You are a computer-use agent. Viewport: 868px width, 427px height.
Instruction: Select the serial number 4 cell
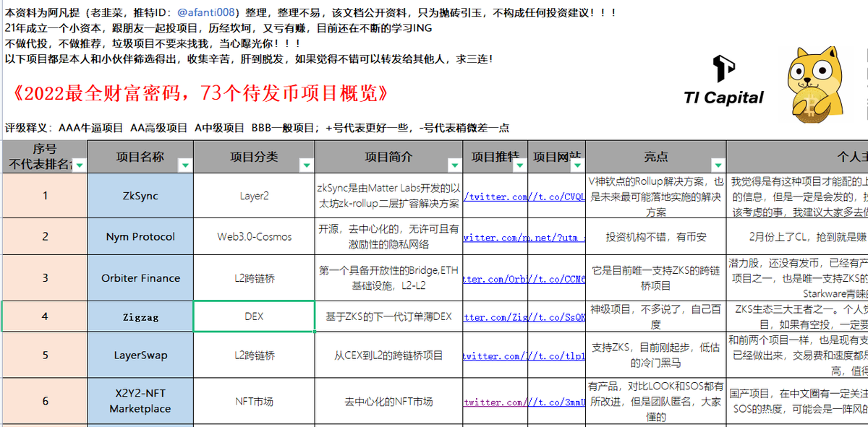[45, 316]
